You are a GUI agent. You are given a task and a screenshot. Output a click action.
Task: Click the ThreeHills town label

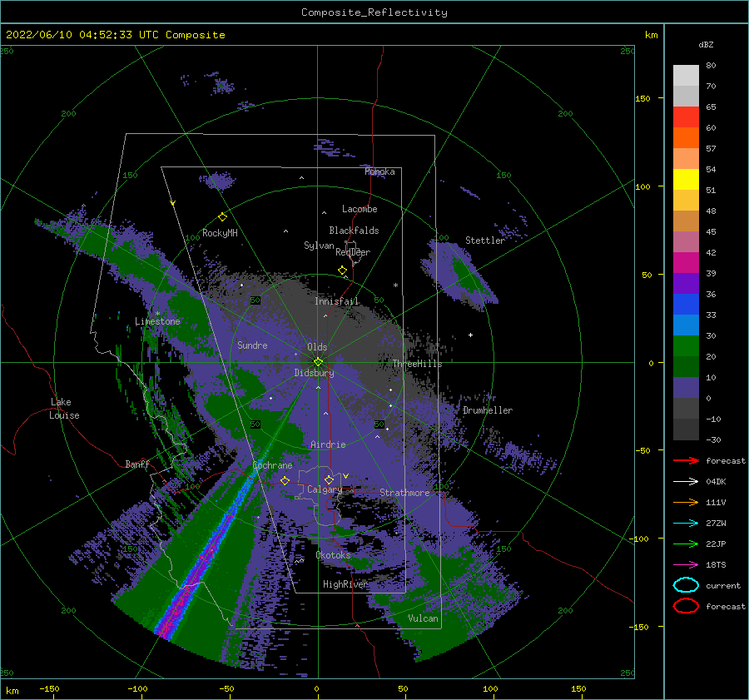click(418, 364)
